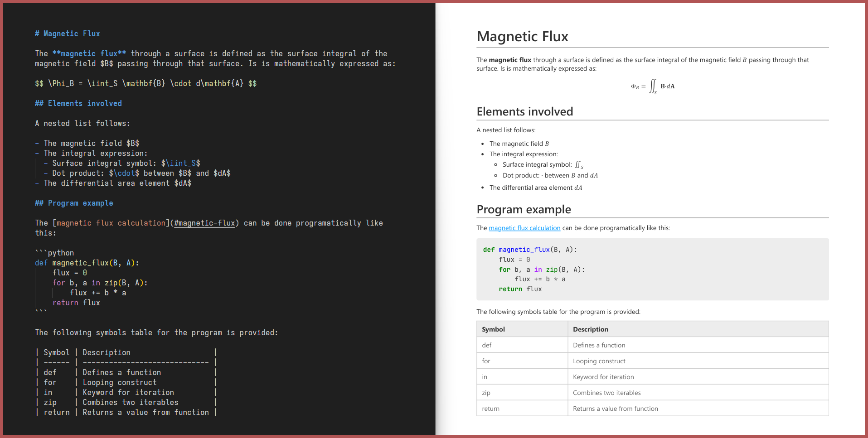
Task: Click the Returns a value from function cell
Action: (615, 408)
